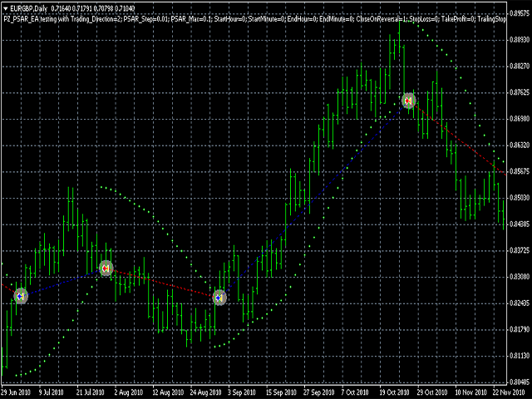Click the OHLC values 0.71640 0.71791 0.70798 0.71040
The image size is (532, 399).
tap(93, 8)
